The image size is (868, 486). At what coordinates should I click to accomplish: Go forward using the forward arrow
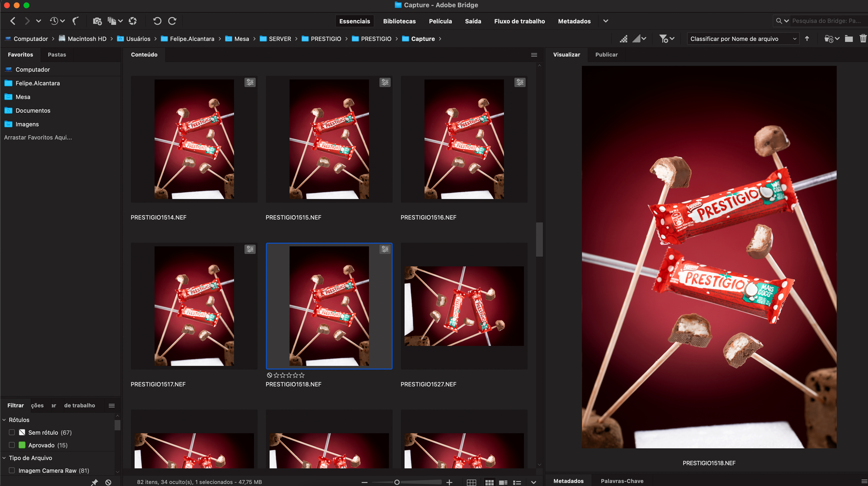27,21
